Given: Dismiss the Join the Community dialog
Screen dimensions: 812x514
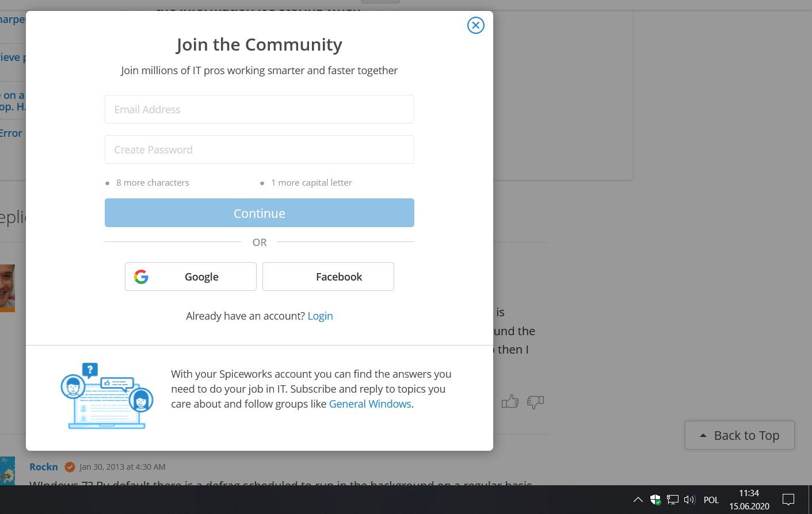Looking at the screenshot, I should (475, 25).
